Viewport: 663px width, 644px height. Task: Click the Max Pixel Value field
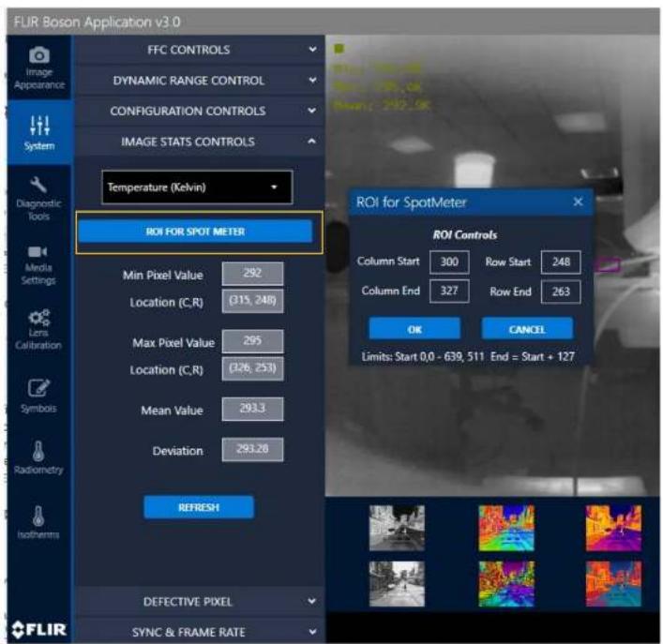pyautogui.click(x=252, y=341)
